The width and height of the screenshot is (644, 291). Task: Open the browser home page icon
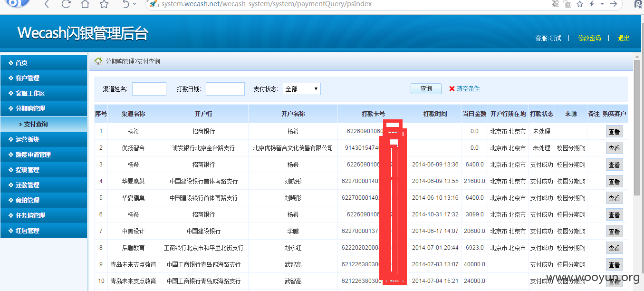click(85, 4)
